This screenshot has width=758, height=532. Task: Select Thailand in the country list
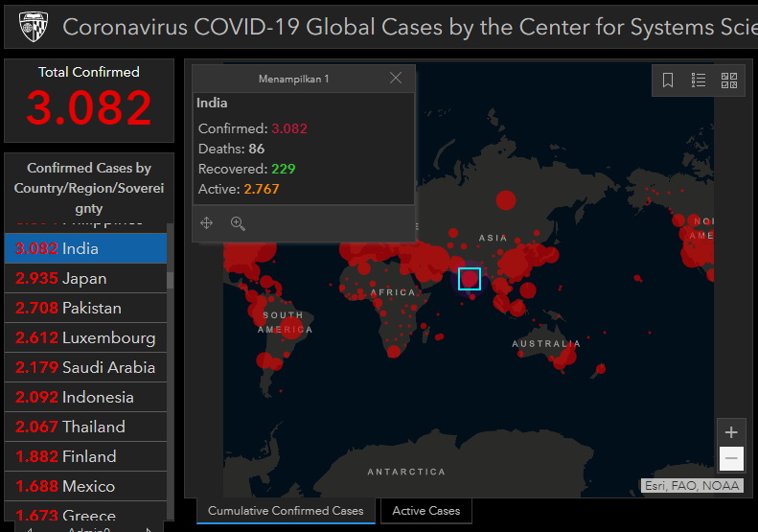[x=85, y=427]
